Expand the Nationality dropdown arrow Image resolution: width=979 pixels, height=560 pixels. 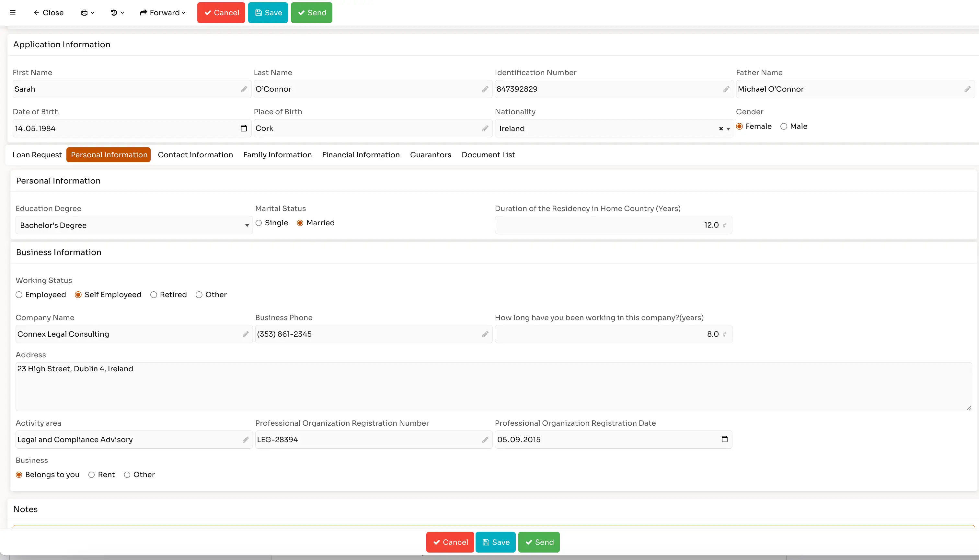click(728, 129)
